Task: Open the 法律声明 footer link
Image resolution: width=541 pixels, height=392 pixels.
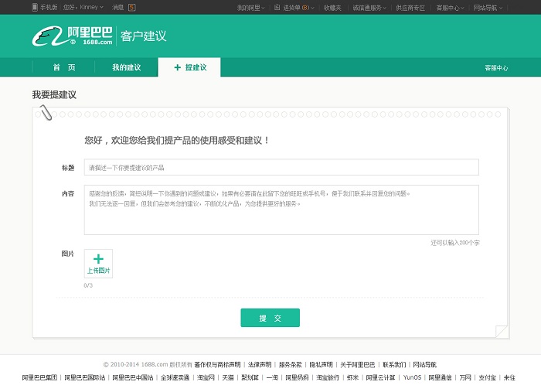Action: [x=259, y=364]
